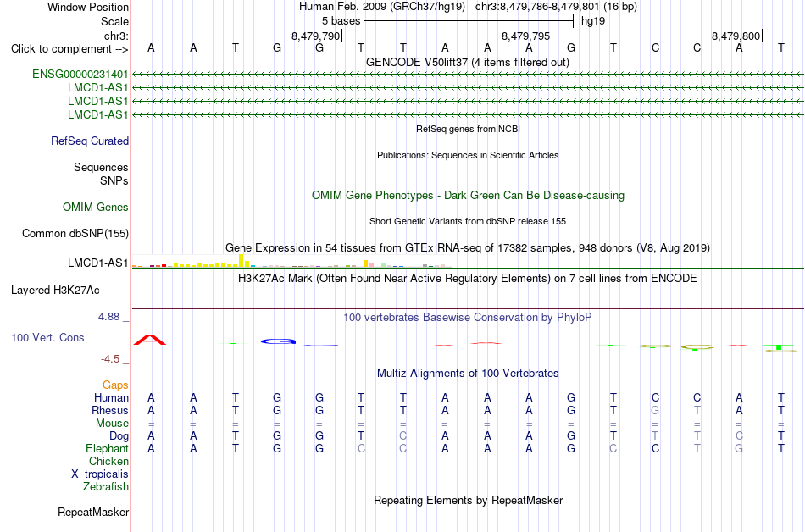805x532 pixels.
Task: Open the GENCODE V50lift37 track title
Action: [468, 62]
